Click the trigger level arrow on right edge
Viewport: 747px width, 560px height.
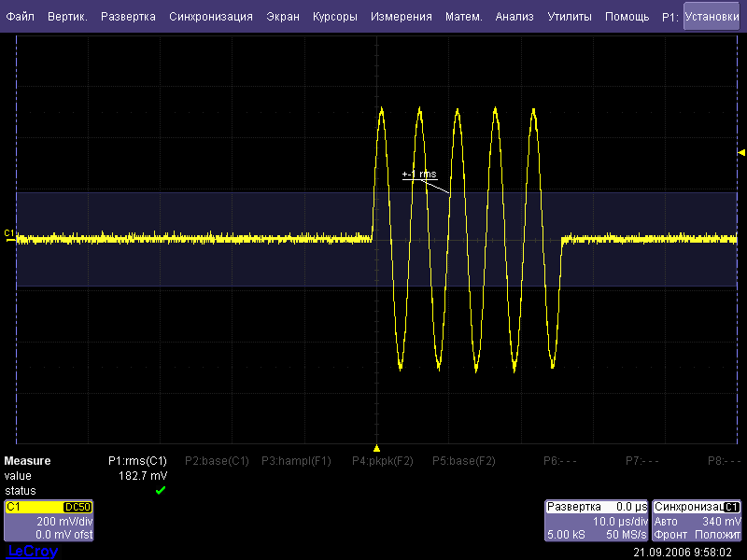click(x=741, y=152)
